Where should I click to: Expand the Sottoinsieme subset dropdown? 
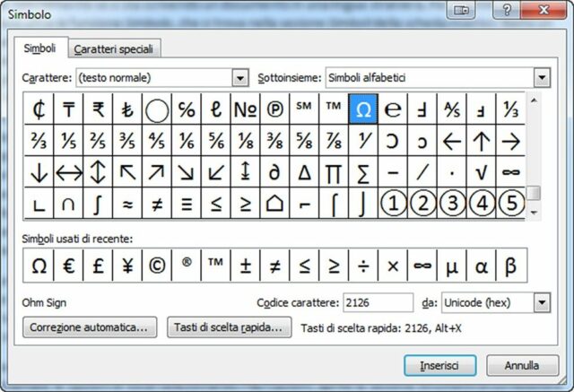[542, 78]
